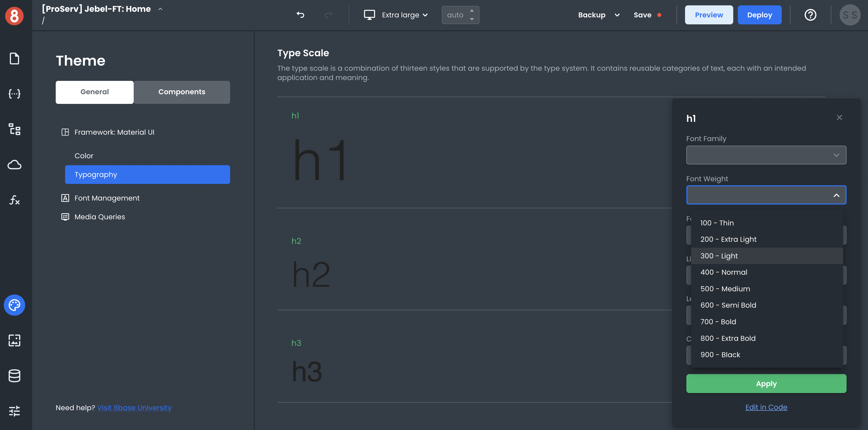Open Settings sliders icon at bottom

(14, 411)
